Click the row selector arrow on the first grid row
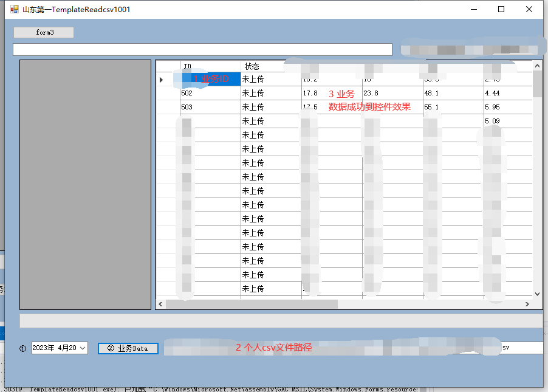 (161, 79)
